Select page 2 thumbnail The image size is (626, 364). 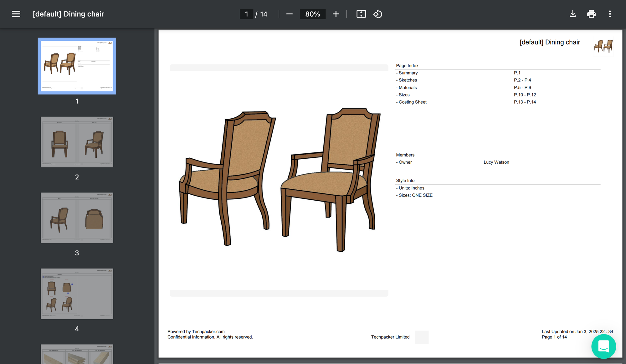[x=77, y=142]
